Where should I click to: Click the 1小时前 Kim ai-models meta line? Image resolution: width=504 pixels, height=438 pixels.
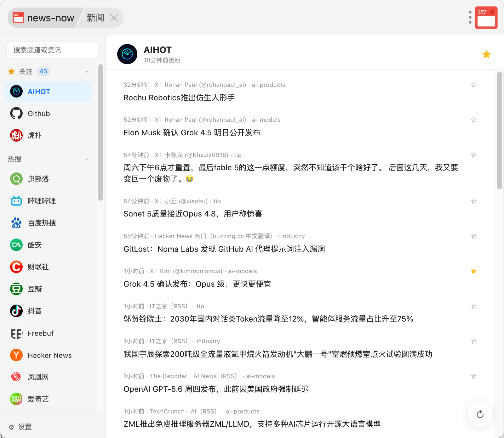(x=190, y=271)
